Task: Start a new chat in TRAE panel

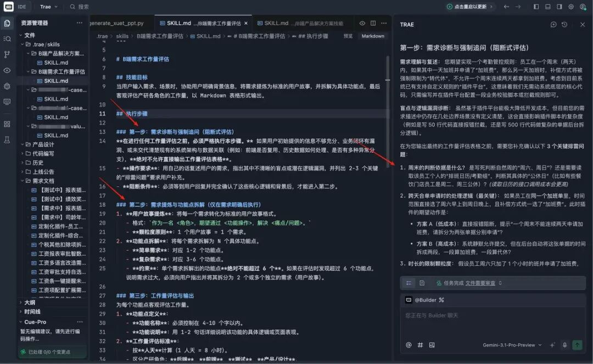Action: (553, 25)
